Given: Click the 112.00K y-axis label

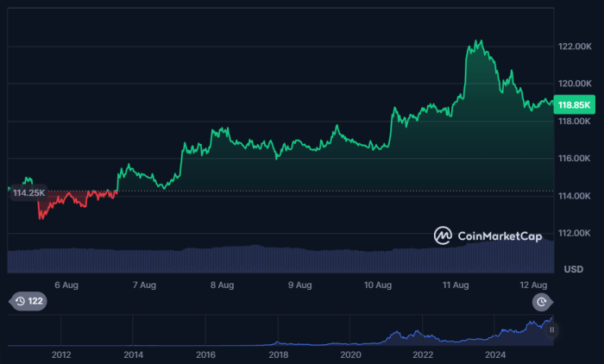Looking at the screenshot, I should click(x=576, y=234).
